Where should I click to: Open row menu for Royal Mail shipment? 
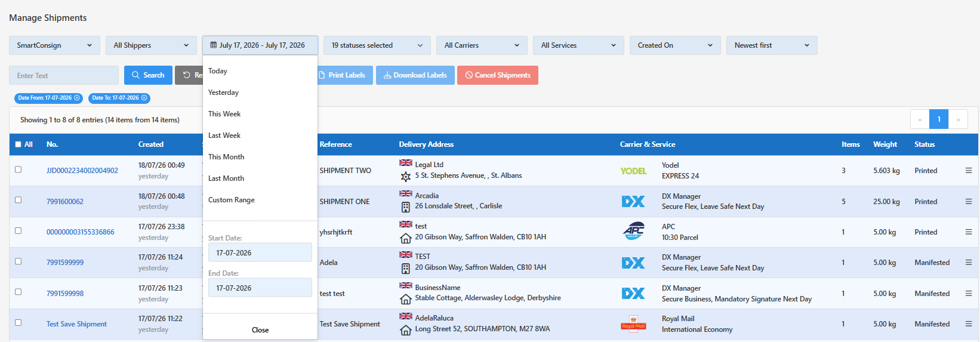point(969,324)
